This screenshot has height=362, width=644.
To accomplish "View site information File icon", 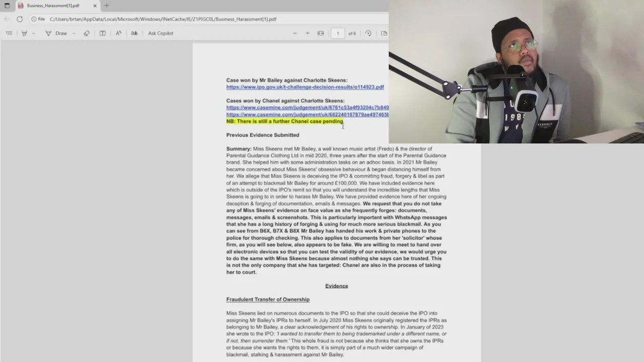I will point(38,19).
